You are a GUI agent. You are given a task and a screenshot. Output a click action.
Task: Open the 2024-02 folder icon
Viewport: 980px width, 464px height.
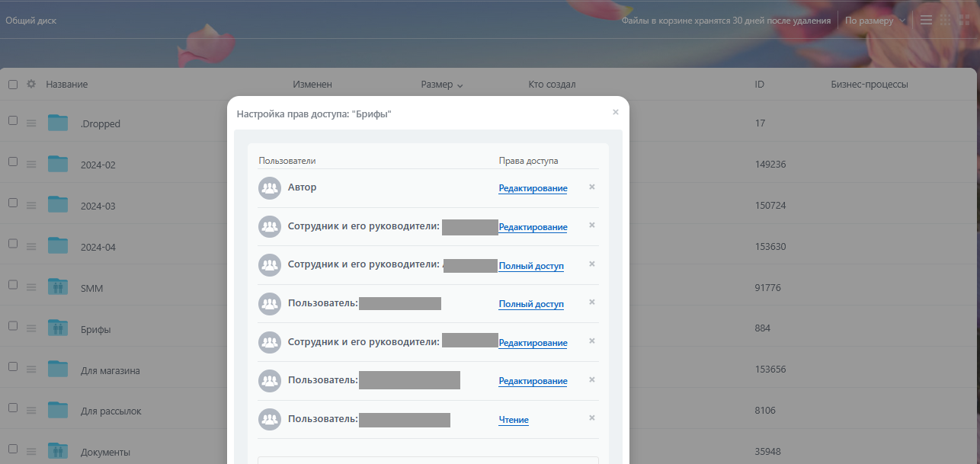coord(58,164)
